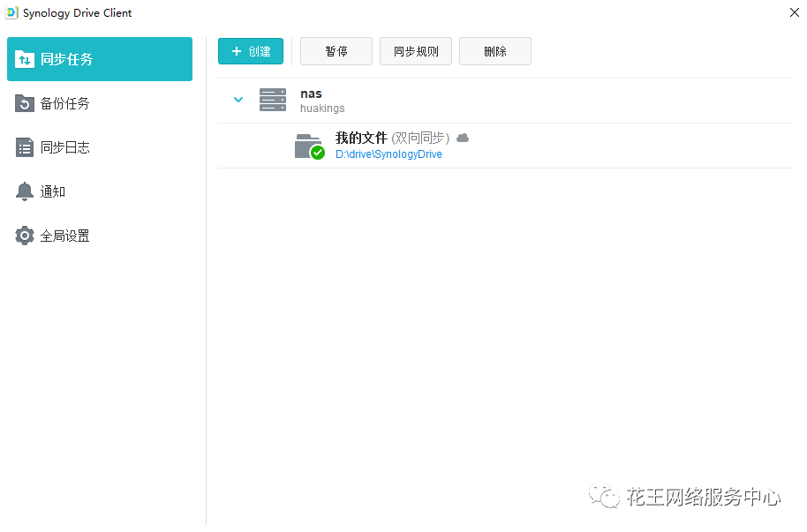Click the sync arrows folder icon in the sidebar
This screenshot has height=532, width=807.
(x=24, y=60)
